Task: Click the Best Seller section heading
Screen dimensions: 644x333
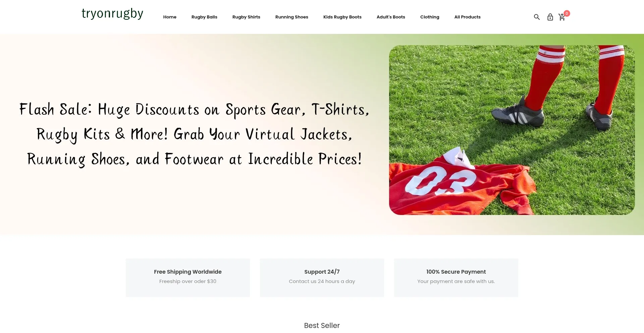Action: [x=322, y=326]
